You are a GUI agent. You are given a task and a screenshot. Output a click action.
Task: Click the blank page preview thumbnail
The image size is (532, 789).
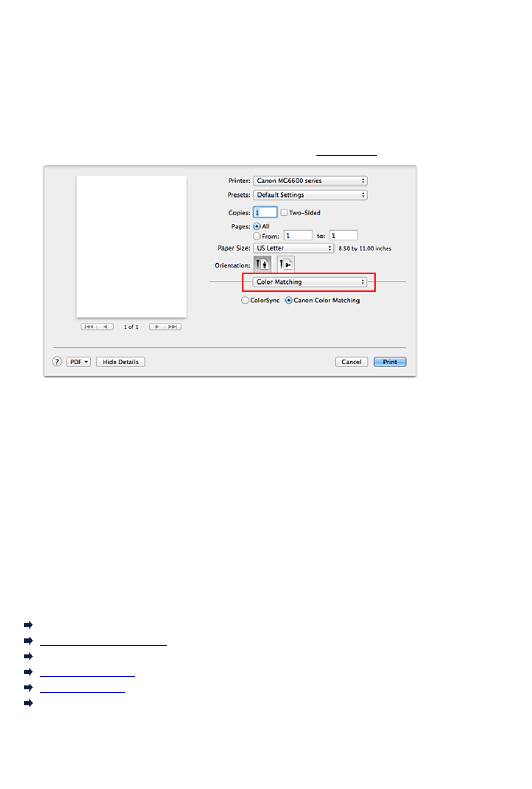click(x=131, y=246)
